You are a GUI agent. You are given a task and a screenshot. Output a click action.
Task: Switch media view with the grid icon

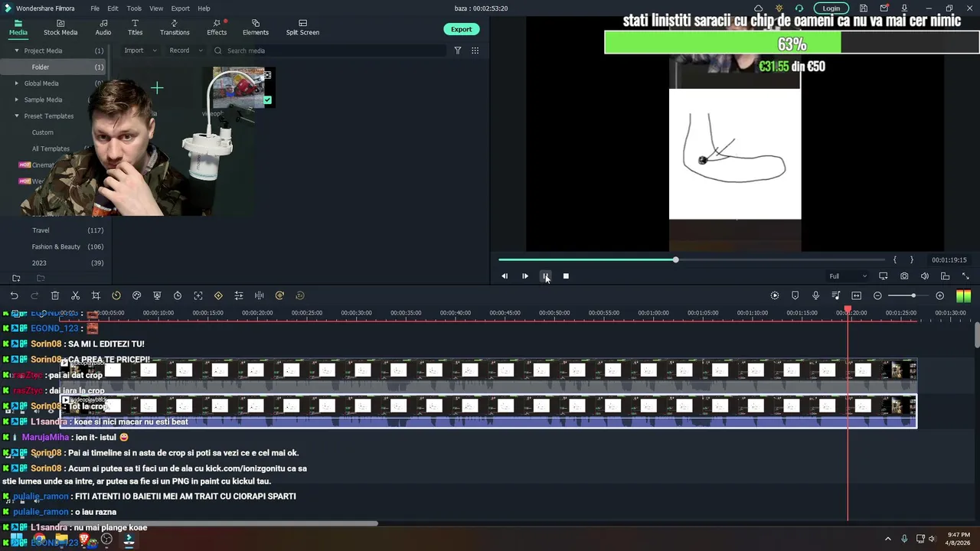click(475, 51)
